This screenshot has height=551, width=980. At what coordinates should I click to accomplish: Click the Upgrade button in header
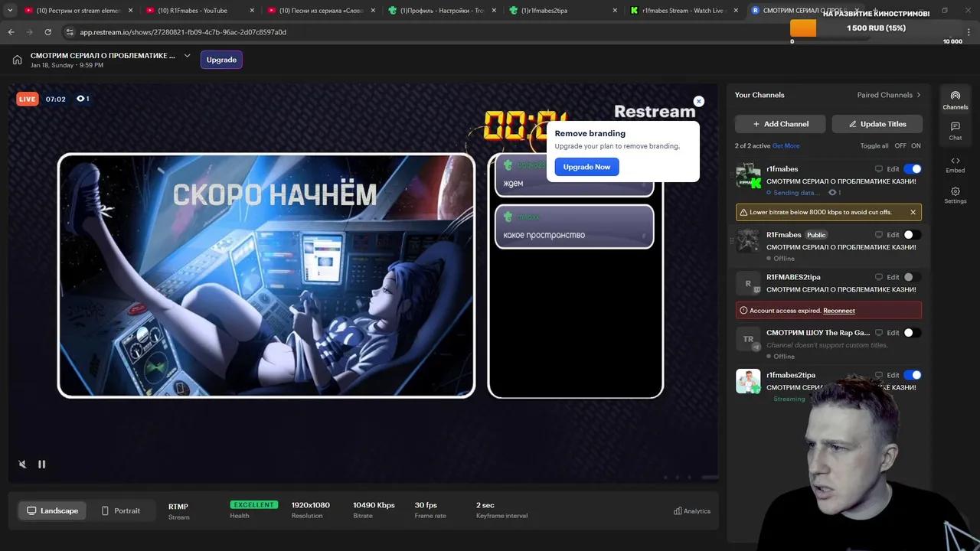point(221,60)
